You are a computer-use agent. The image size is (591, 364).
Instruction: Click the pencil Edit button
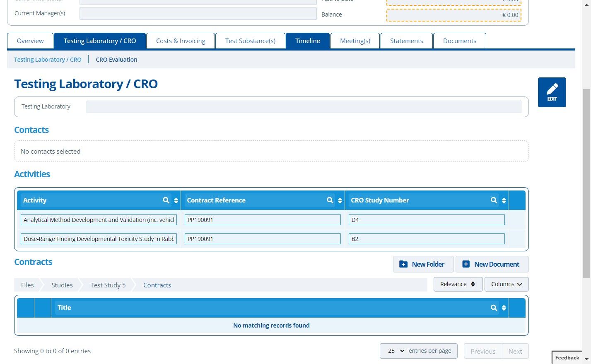coord(552,92)
